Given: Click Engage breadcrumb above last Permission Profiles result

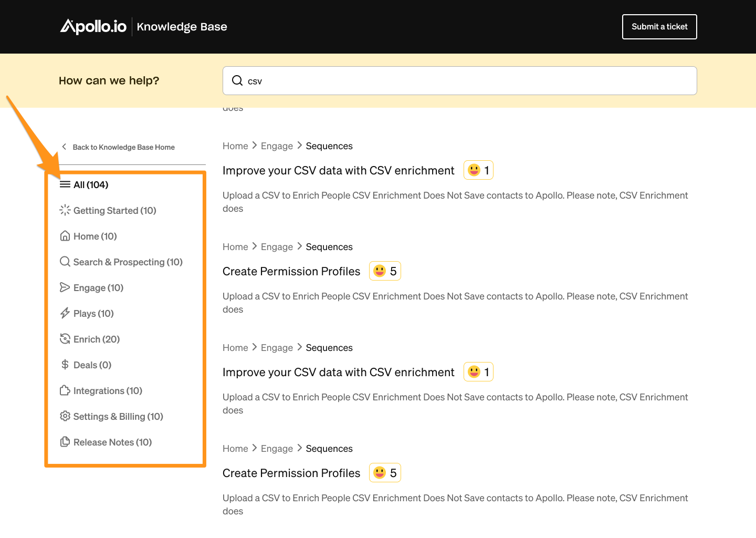Looking at the screenshot, I should pyautogui.click(x=277, y=449).
